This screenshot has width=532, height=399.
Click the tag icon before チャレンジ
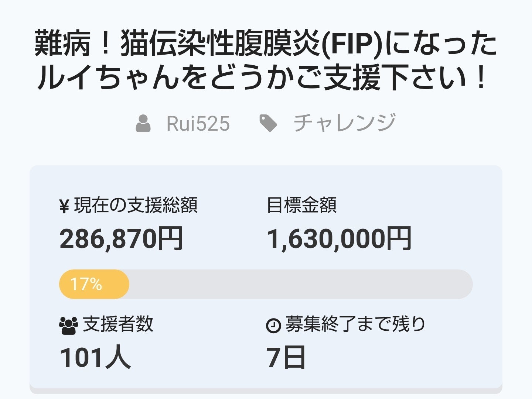coord(268,123)
